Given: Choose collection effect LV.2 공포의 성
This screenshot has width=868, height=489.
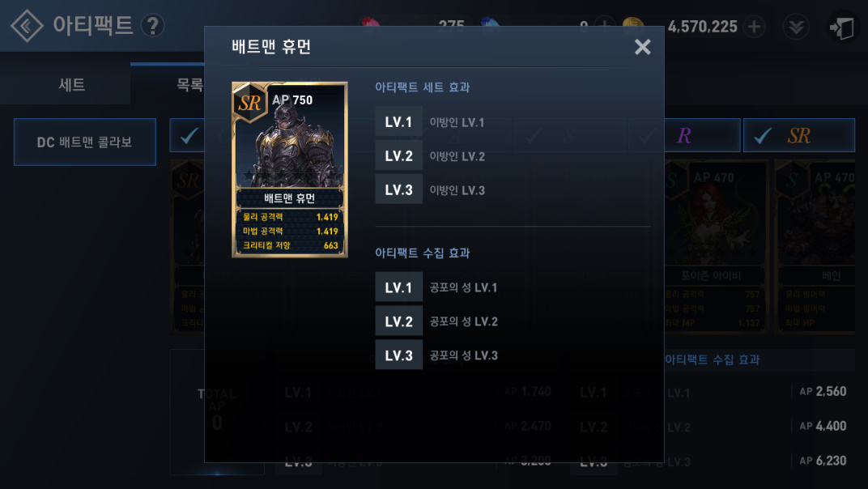Looking at the screenshot, I should point(513,321).
